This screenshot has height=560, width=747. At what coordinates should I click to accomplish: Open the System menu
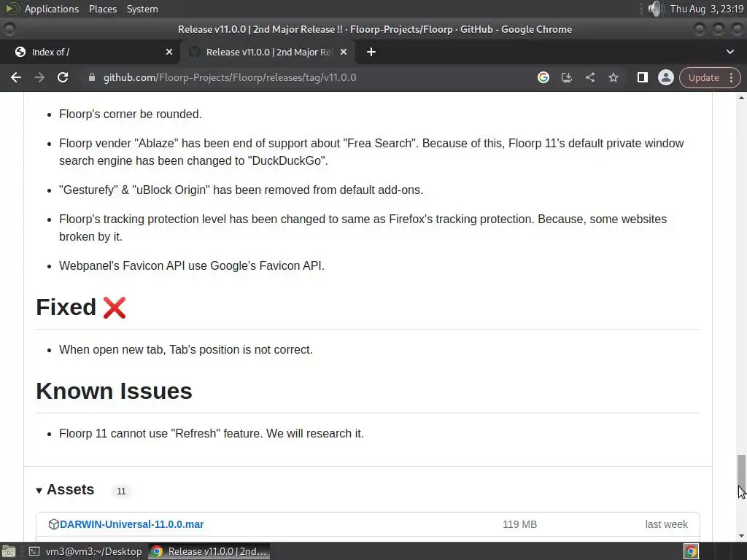pyautogui.click(x=142, y=9)
